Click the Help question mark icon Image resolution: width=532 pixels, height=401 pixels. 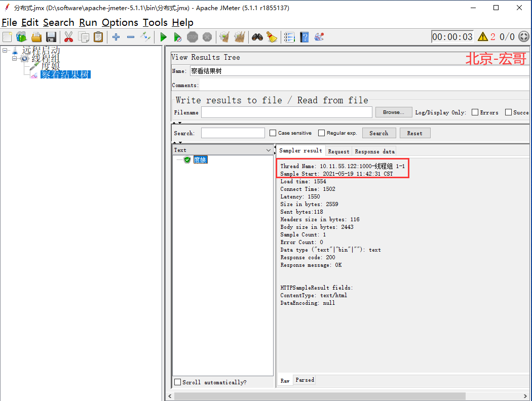(x=305, y=37)
